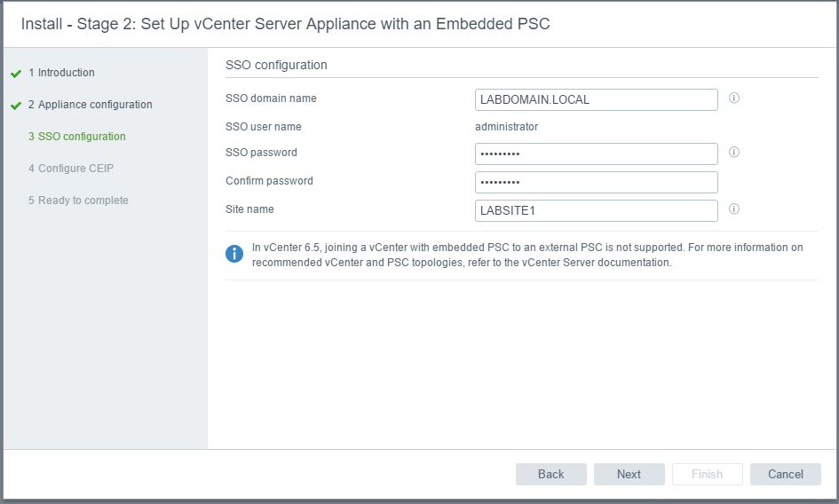
Task: Focus the SSO domain name field
Action: coord(597,100)
